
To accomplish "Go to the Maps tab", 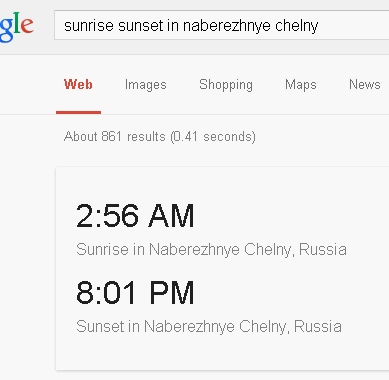I will click(x=301, y=85).
